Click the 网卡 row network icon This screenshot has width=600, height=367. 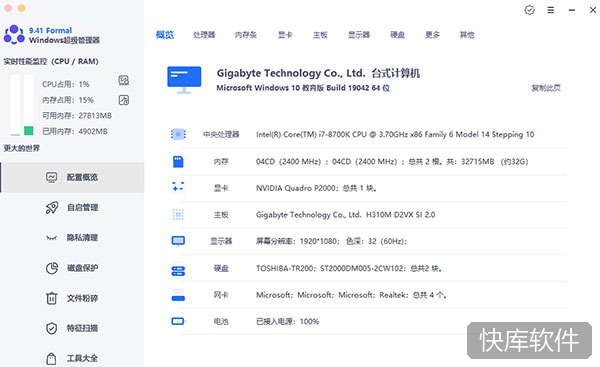coord(178,295)
